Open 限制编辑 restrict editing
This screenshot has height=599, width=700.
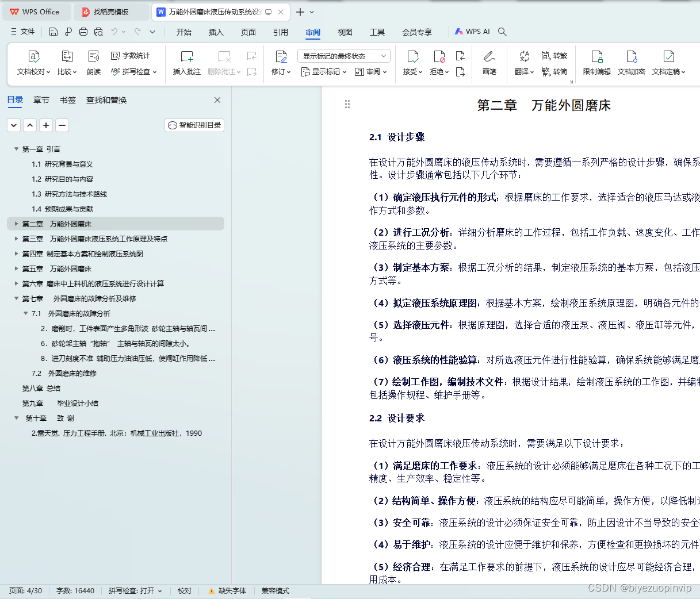tap(597, 63)
